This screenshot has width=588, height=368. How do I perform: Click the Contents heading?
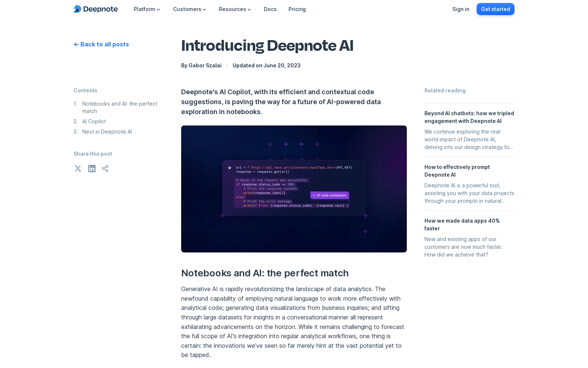[85, 91]
